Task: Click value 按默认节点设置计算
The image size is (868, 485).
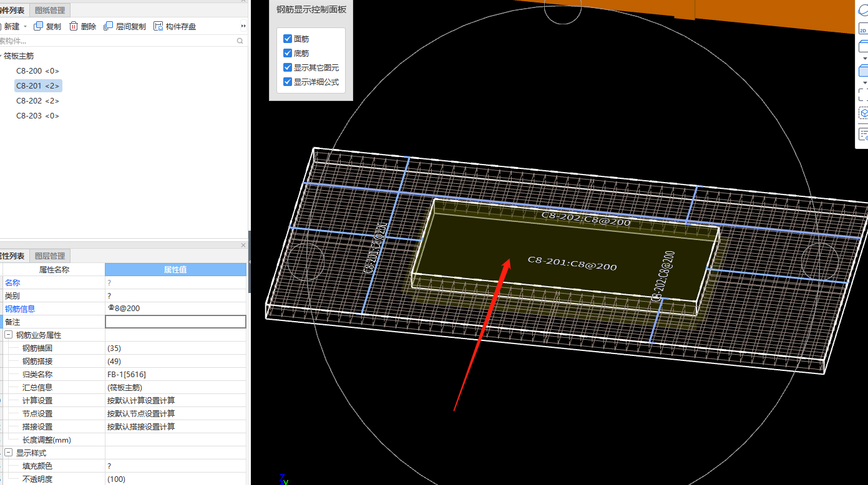Action: pyautogui.click(x=141, y=413)
